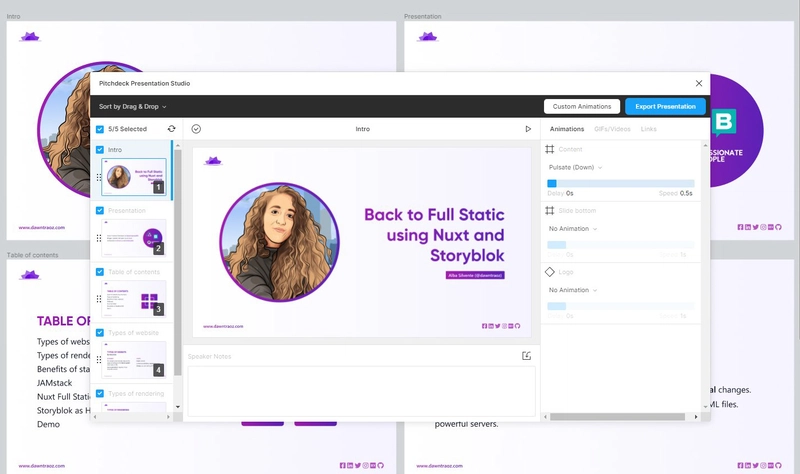
Task: Click the social icons in the slide preview footer
Action: (x=501, y=326)
